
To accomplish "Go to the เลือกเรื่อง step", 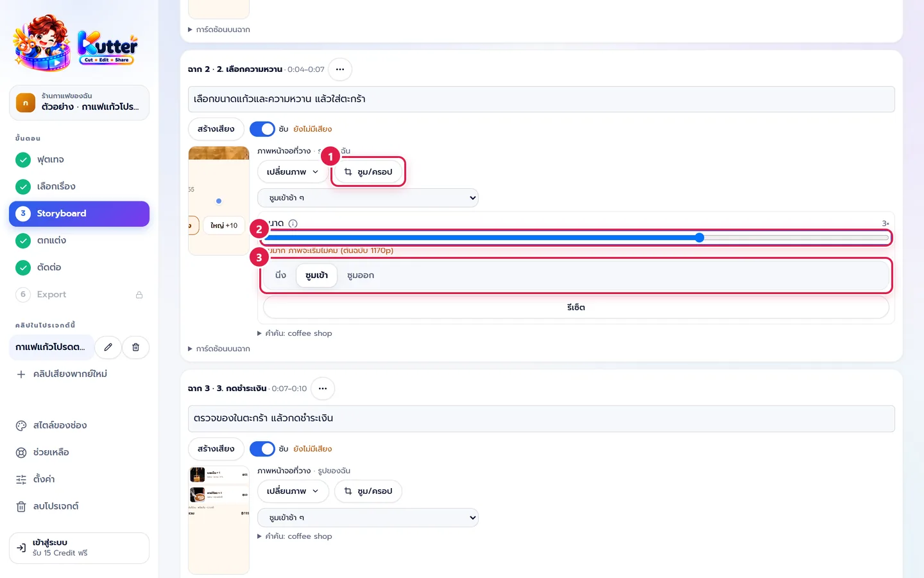I will 79,186.
